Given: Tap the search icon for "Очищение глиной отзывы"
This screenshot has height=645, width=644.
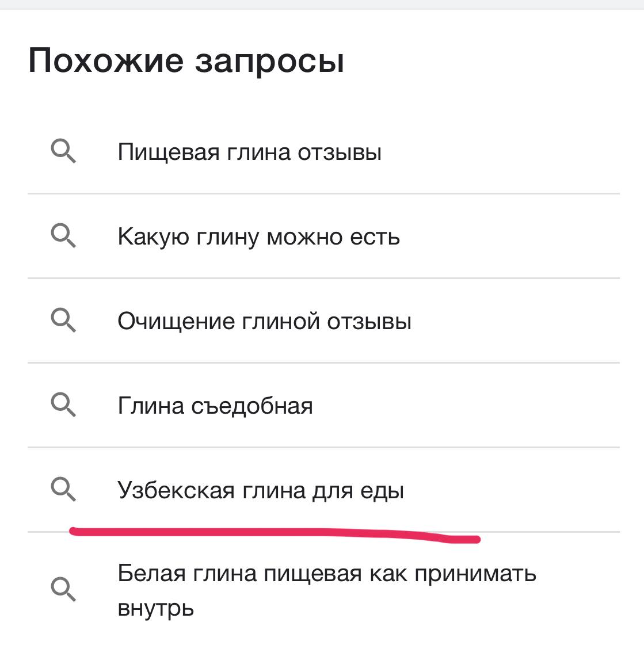Looking at the screenshot, I should click(x=63, y=321).
